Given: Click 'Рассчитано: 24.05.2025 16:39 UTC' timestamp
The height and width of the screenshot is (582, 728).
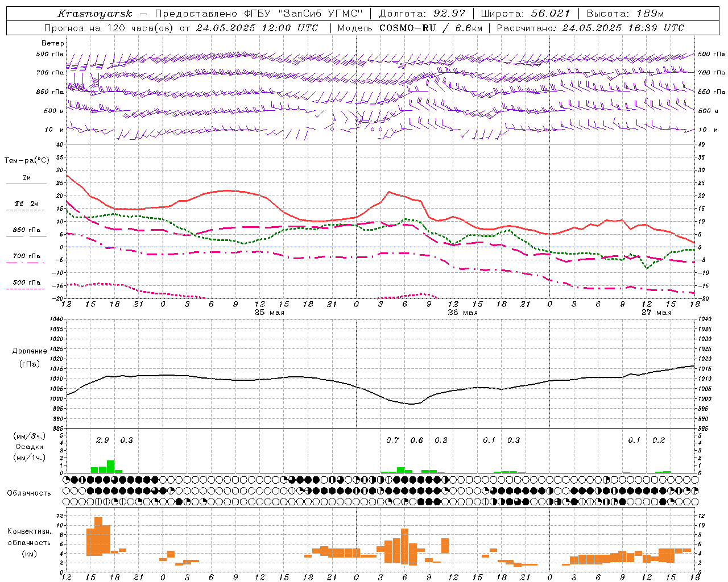Looking at the screenshot, I should tap(590, 28).
